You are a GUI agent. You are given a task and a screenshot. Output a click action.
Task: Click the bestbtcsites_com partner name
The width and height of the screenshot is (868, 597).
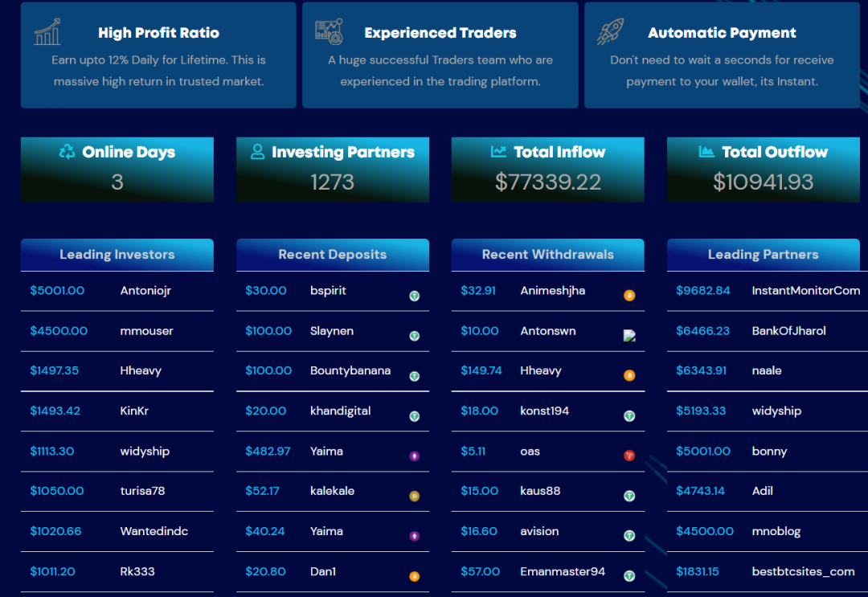[x=803, y=571]
